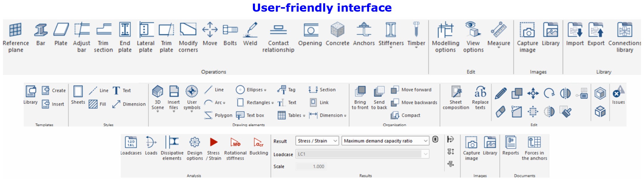Image resolution: width=644 pixels, height=180 pixels.
Task: Open the Connections library
Action: coord(625,38)
